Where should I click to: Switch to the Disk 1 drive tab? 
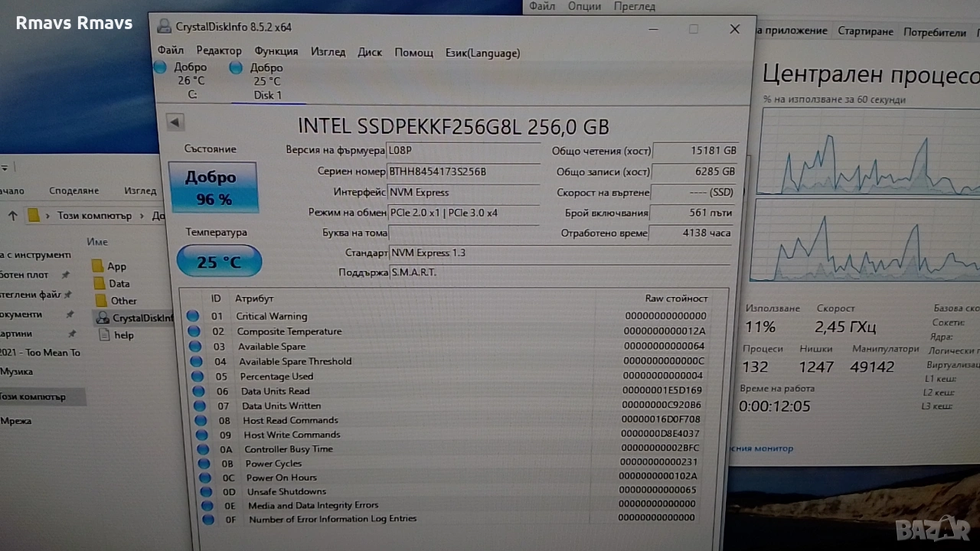click(266, 81)
